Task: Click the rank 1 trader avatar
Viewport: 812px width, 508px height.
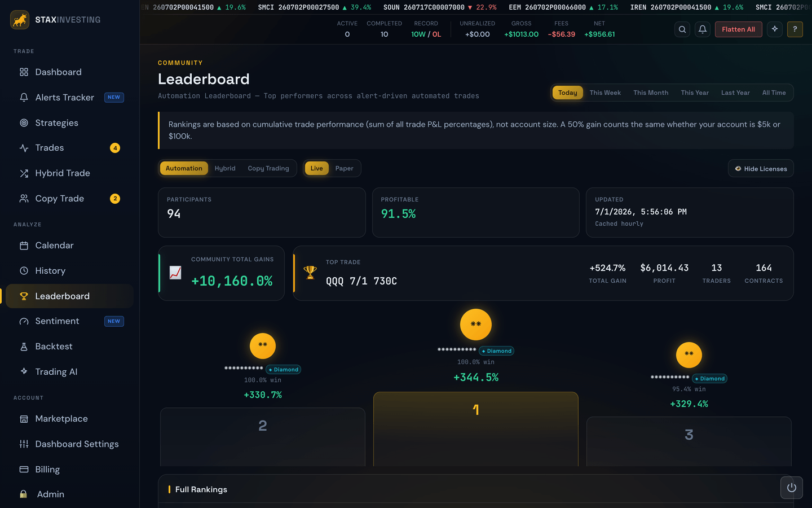Action: click(476, 325)
